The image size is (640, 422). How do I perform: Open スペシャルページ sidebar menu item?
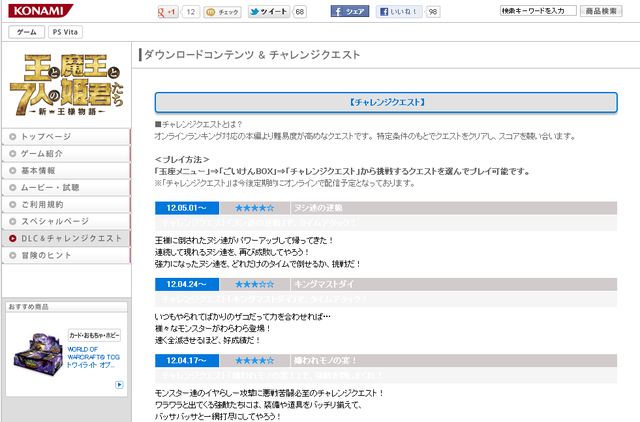[x=66, y=221]
